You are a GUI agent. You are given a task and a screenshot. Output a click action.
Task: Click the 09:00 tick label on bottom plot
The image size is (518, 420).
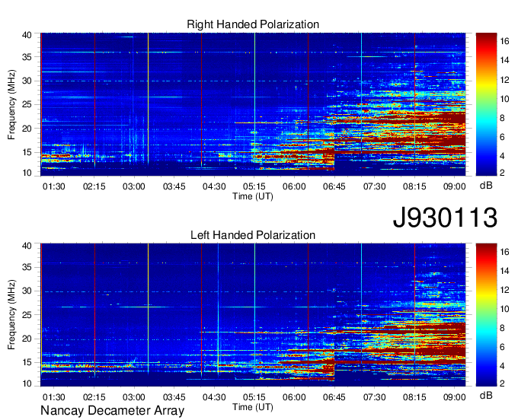(454, 397)
